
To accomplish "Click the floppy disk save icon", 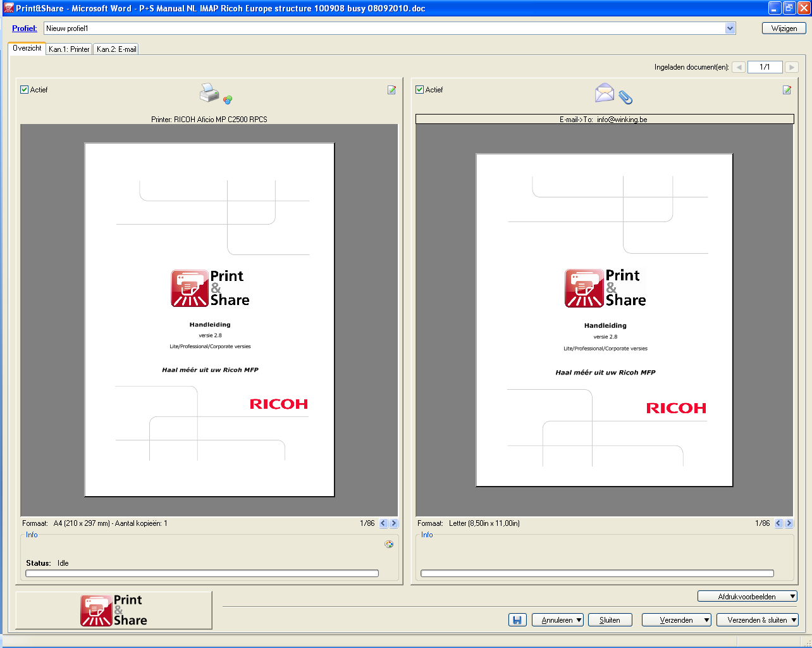I will (517, 620).
